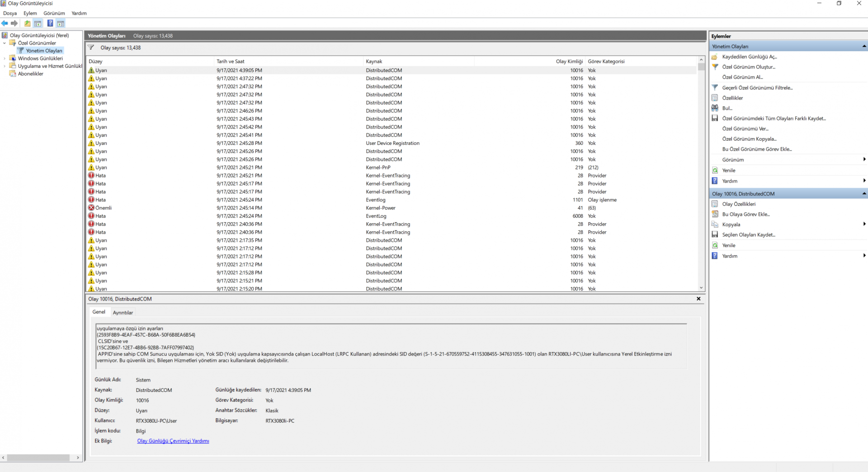Click Özel Görünümü Ver action
This screenshot has width=868, height=472.
[745, 129]
